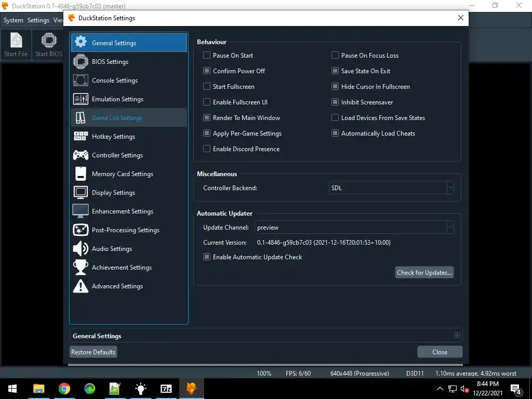Image resolution: width=532 pixels, height=399 pixels.
Task: Open the lightbulb app on taskbar
Action: 140,389
